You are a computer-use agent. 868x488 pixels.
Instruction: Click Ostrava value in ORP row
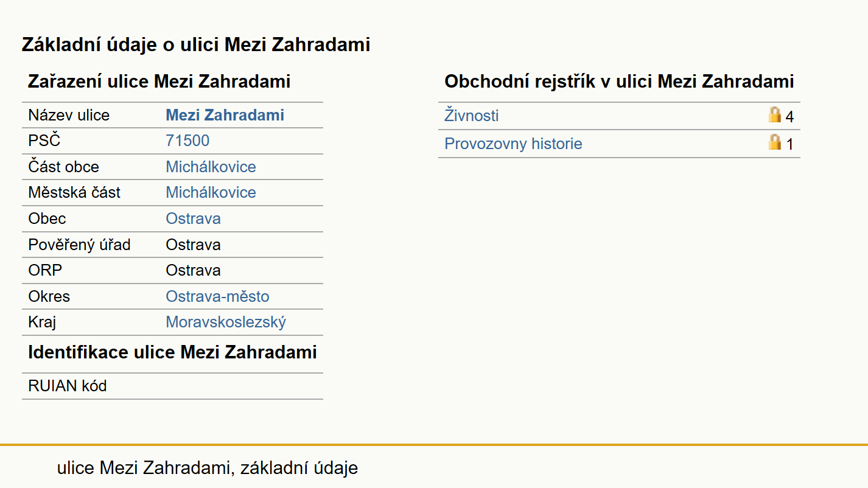tap(193, 270)
